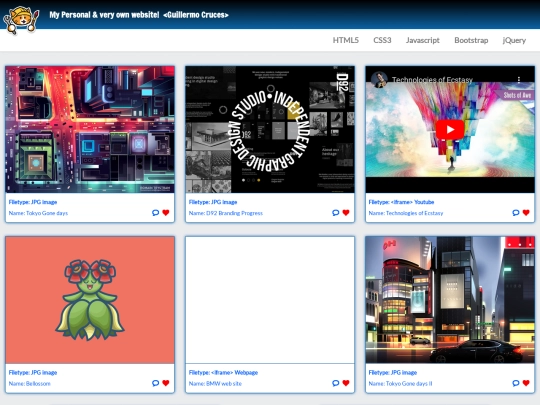Image resolution: width=540 pixels, height=405 pixels.
Task: Click 'Filetype: <iframe> Youtube' label
Action: [x=401, y=202]
